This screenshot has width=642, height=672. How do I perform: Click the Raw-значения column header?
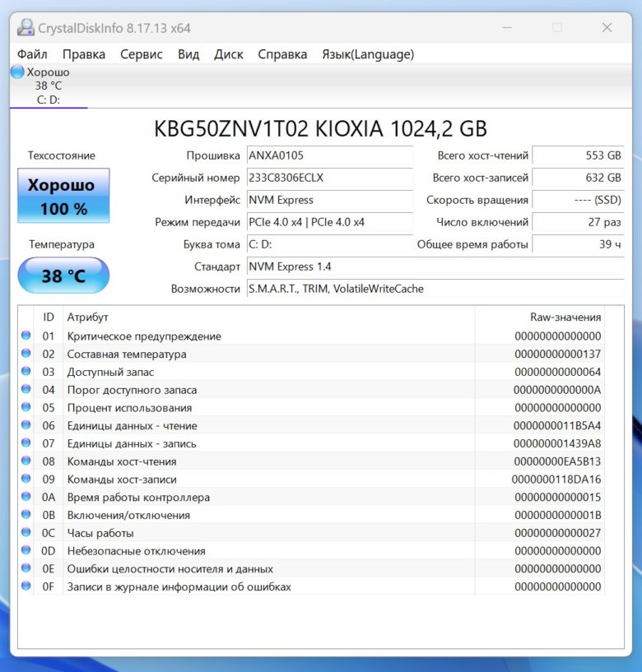[539, 317]
